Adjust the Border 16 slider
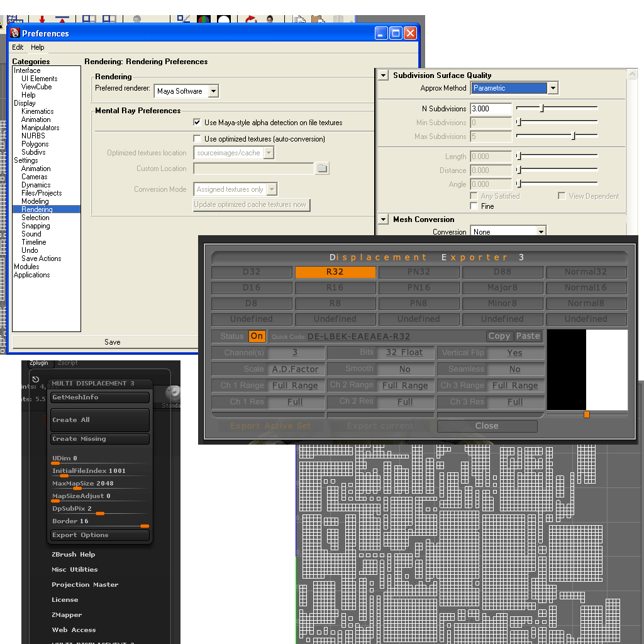This screenshot has width=644, height=644. point(145,526)
